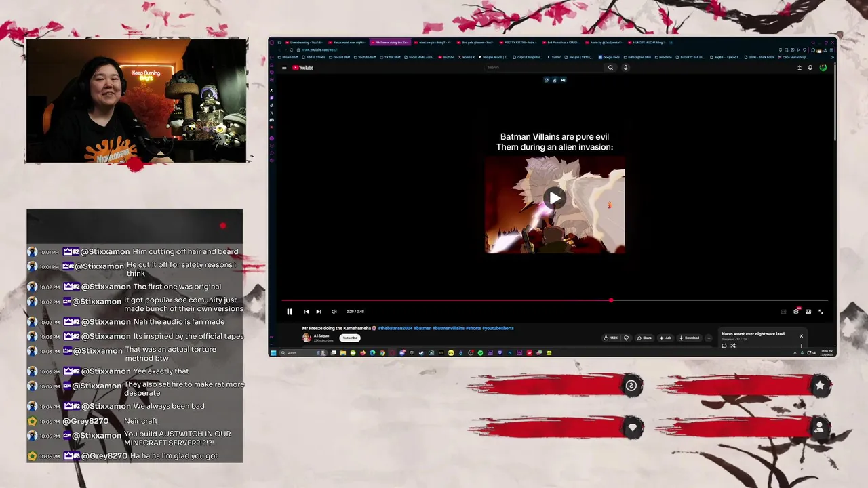Pause the YouTube video
Viewport: 868px width, 488px height.
point(290,312)
